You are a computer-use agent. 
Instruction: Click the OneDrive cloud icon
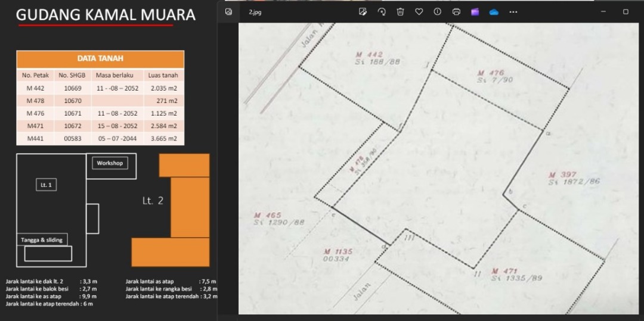(494, 12)
